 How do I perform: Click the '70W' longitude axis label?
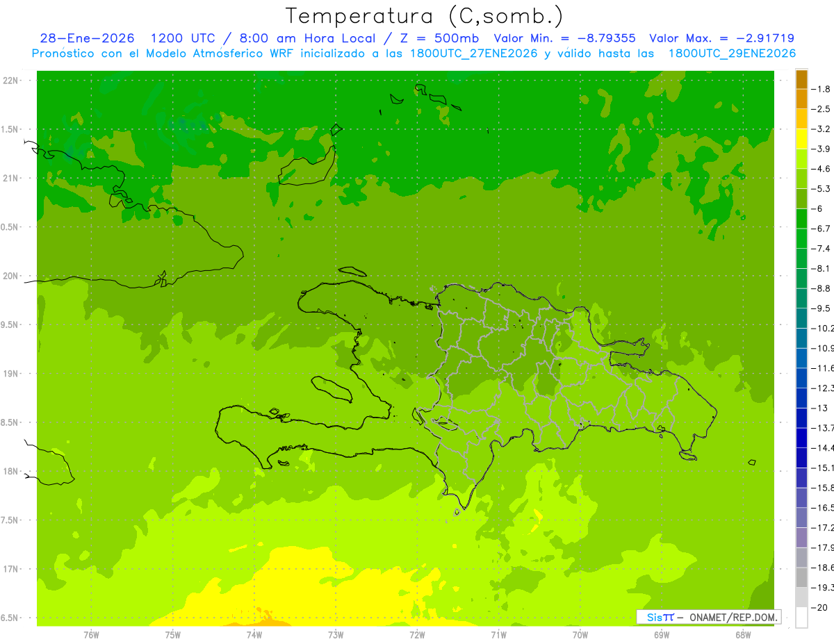580,634
